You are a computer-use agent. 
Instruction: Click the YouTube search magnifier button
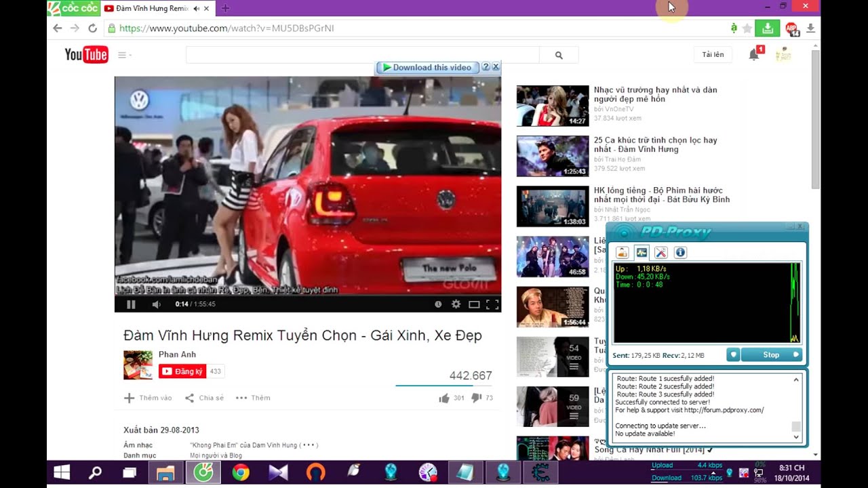[x=559, y=55]
